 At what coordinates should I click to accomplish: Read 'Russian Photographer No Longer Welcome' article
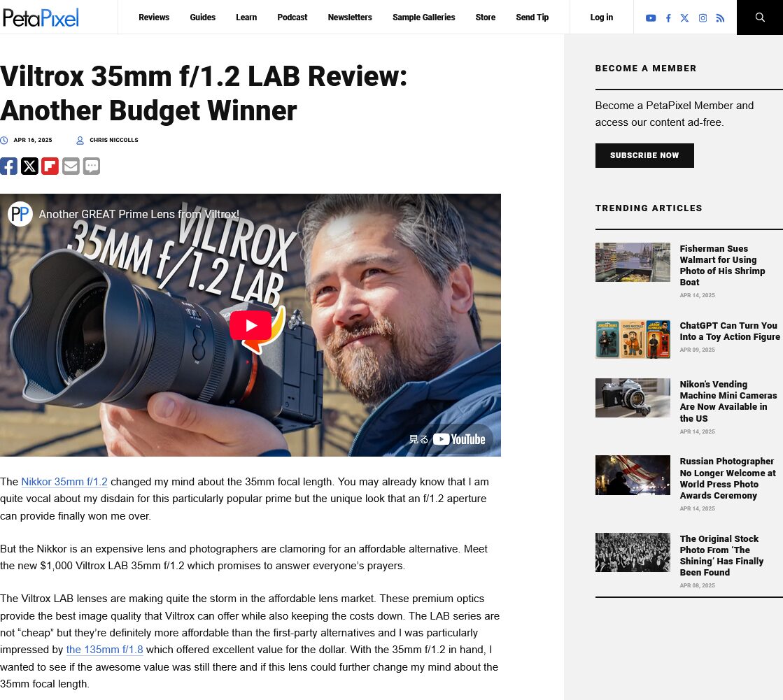pyautogui.click(x=728, y=478)
